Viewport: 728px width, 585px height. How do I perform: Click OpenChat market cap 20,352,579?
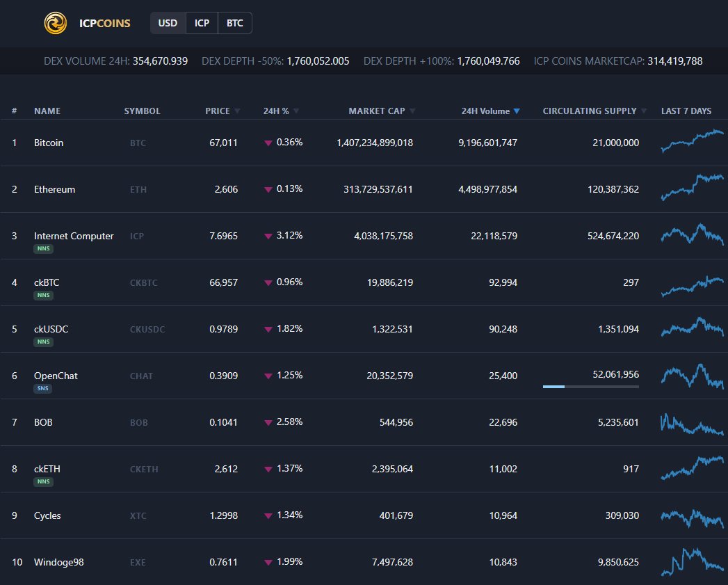click(389, 376)
